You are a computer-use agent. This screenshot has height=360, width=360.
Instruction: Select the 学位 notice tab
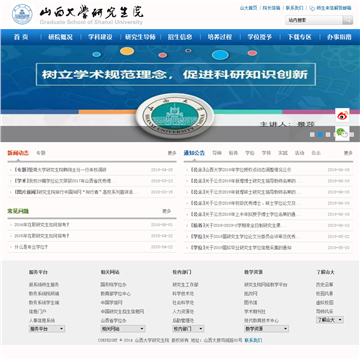250,153
